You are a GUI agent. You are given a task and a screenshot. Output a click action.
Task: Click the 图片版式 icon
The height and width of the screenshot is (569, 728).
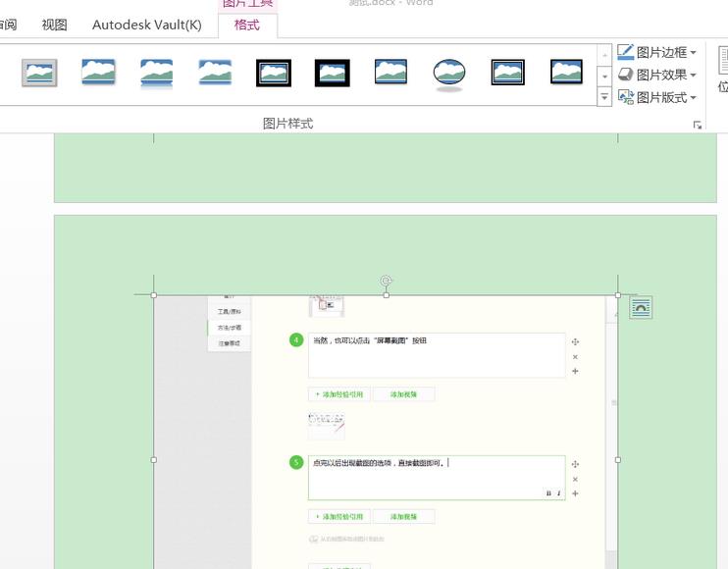pyautogui.click(x=625, y=97)
